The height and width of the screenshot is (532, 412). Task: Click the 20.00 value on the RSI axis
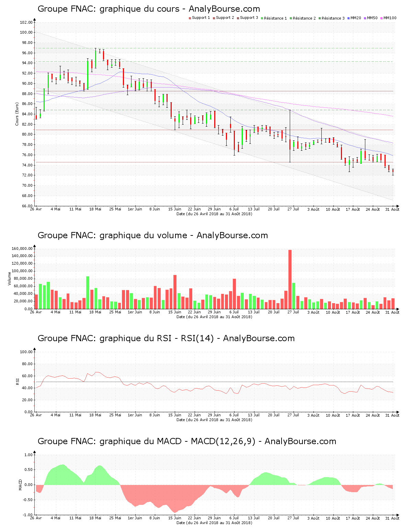coord(27,400)
